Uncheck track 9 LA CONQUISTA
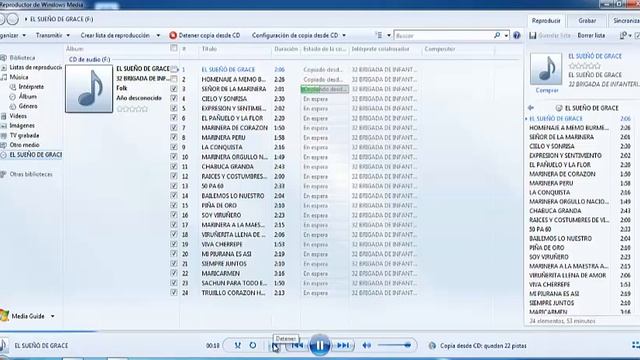This screenshot has width=640, height=360. coord(174,147)
